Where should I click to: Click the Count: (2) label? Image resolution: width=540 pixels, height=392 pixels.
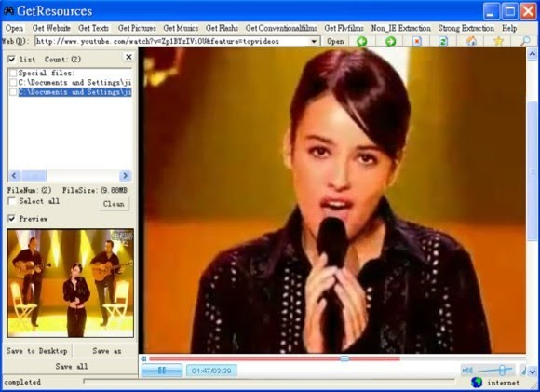tap(62, 60)
